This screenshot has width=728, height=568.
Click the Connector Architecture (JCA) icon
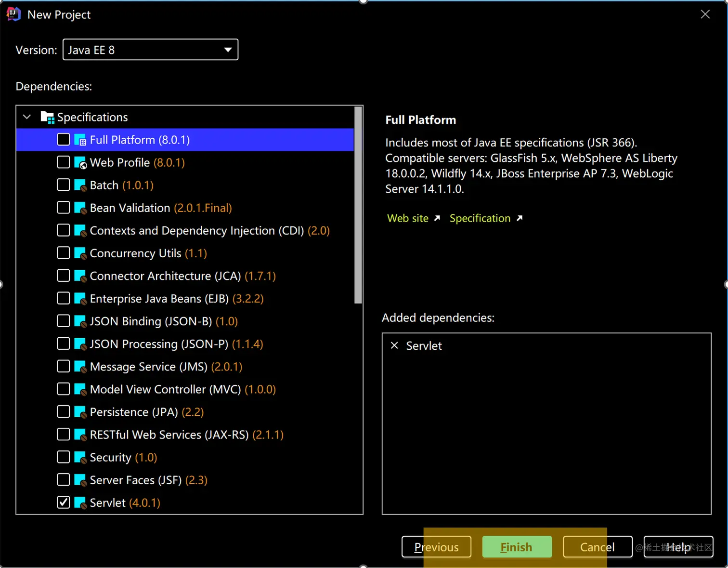coord(80,276)
